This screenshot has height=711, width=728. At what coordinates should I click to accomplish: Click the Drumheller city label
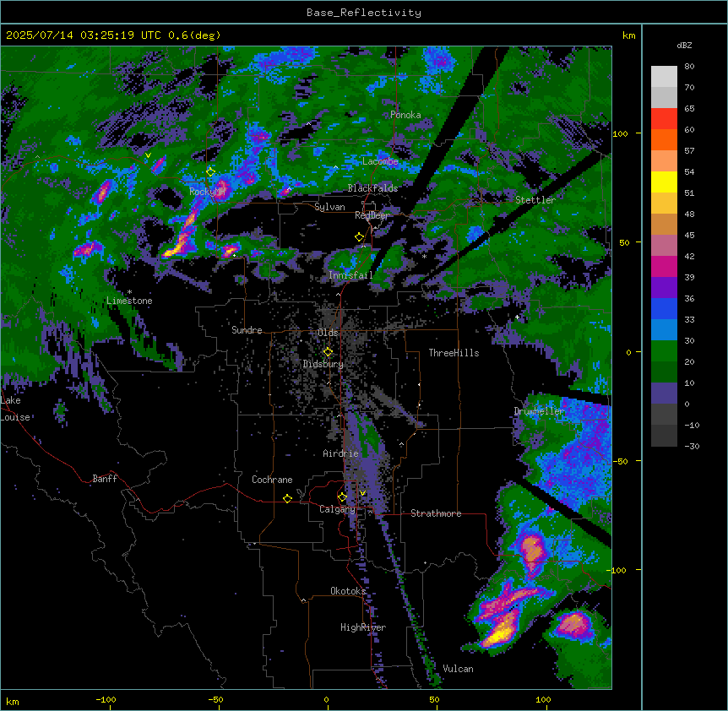tap(539, 411)
